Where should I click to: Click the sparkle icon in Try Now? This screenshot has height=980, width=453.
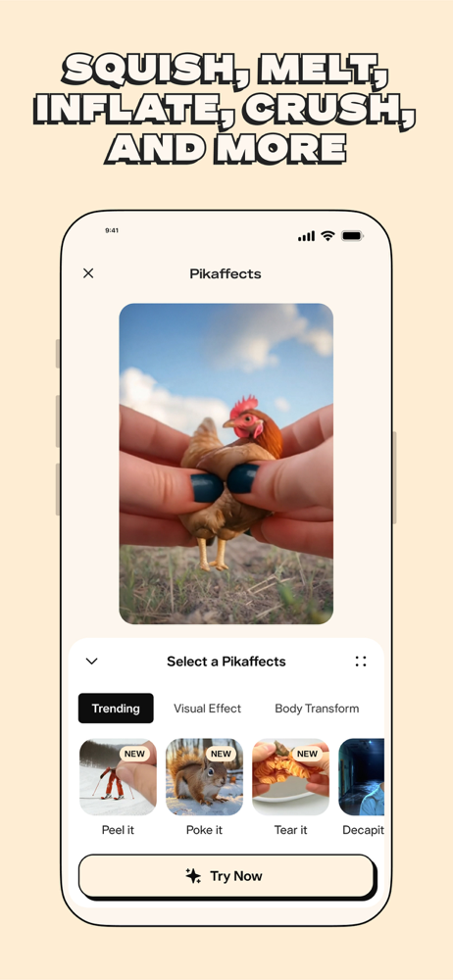193,876
